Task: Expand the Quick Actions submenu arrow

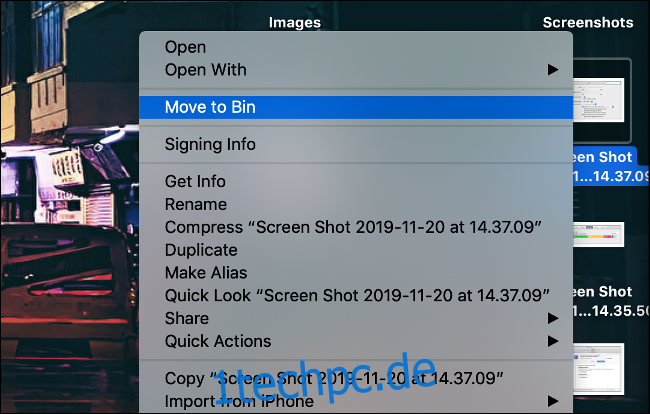Action: point(553,341)
